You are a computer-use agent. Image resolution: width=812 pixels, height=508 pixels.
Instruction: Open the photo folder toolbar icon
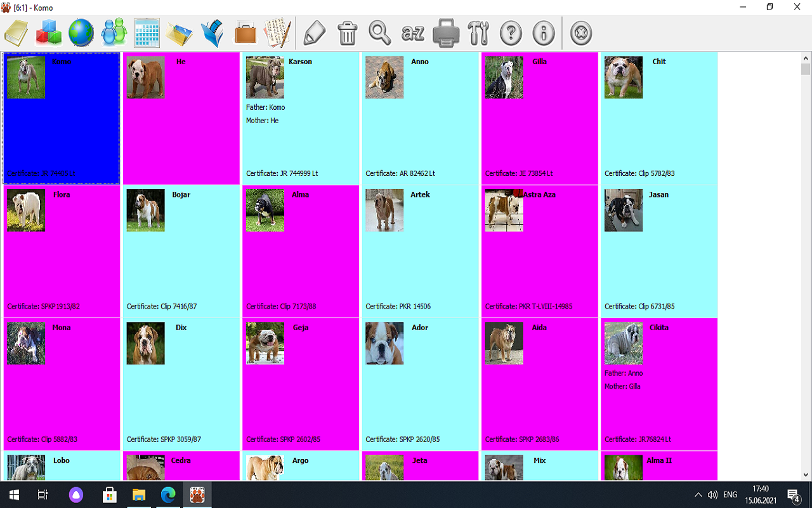tap(180, 32)
